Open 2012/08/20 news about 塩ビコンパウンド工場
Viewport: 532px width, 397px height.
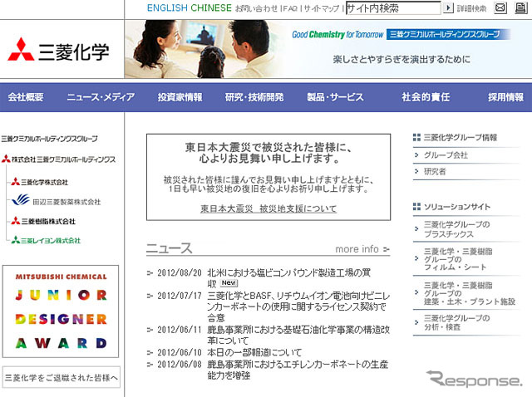click(288, 277)
